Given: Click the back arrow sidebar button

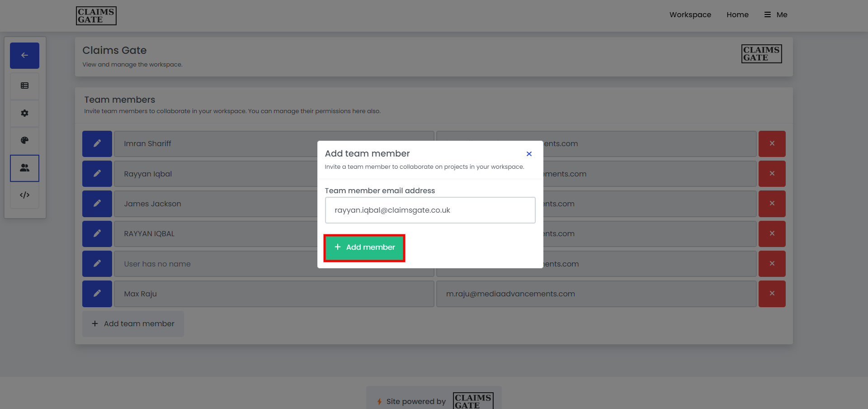Looking at the screenshot, I should [x=24, y=56].
